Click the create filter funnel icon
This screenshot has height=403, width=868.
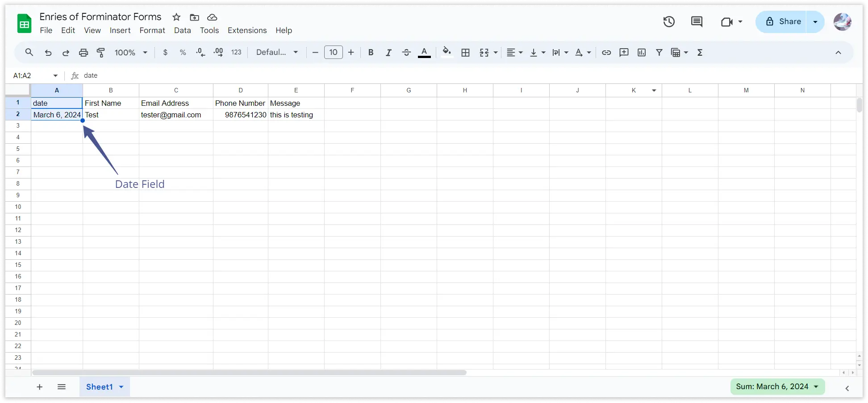[659, 53]
